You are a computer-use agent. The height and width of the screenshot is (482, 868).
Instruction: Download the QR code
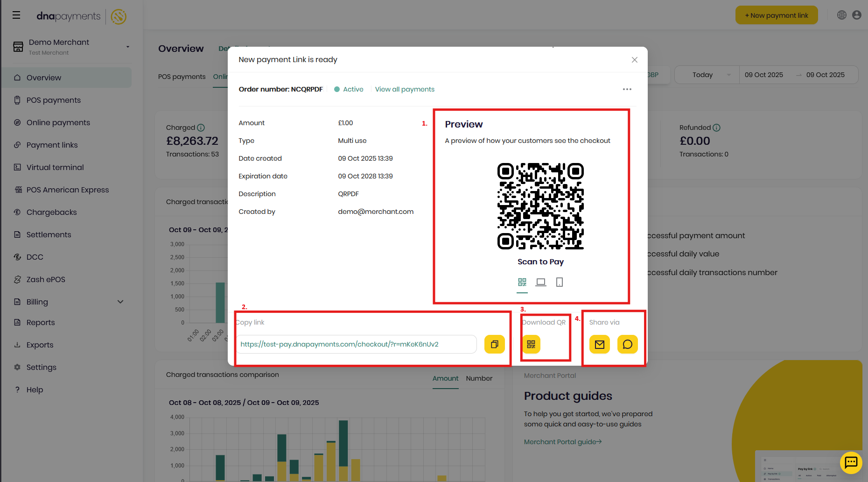tap(531, 345)
